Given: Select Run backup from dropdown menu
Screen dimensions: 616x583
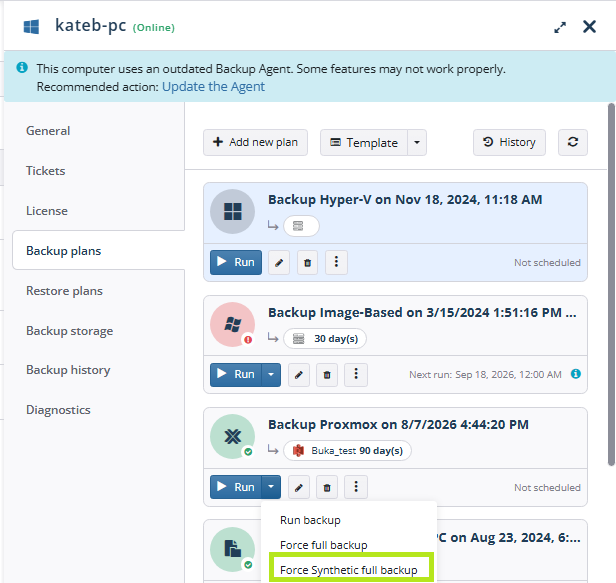Looking at the screenshot, I should (x=310, y=520).
